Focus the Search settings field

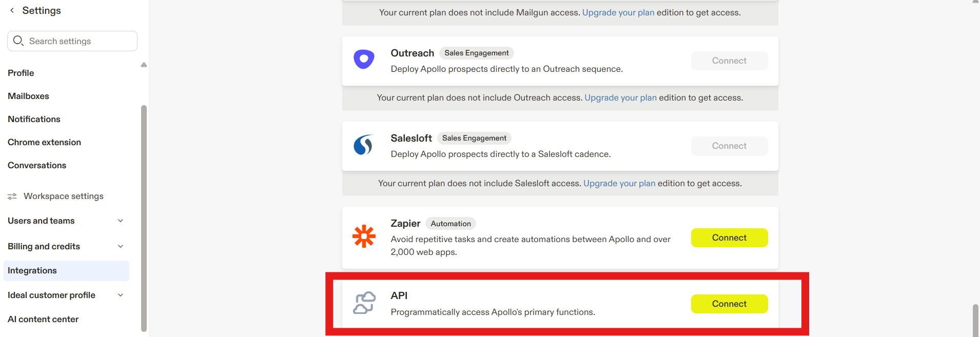[77, 41]
